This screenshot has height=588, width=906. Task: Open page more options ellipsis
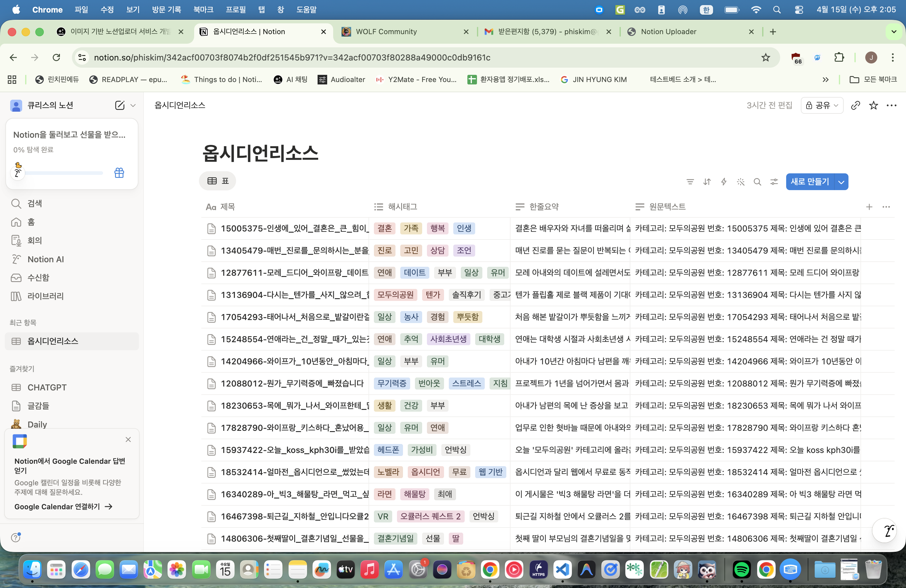(x=892, y=105)
